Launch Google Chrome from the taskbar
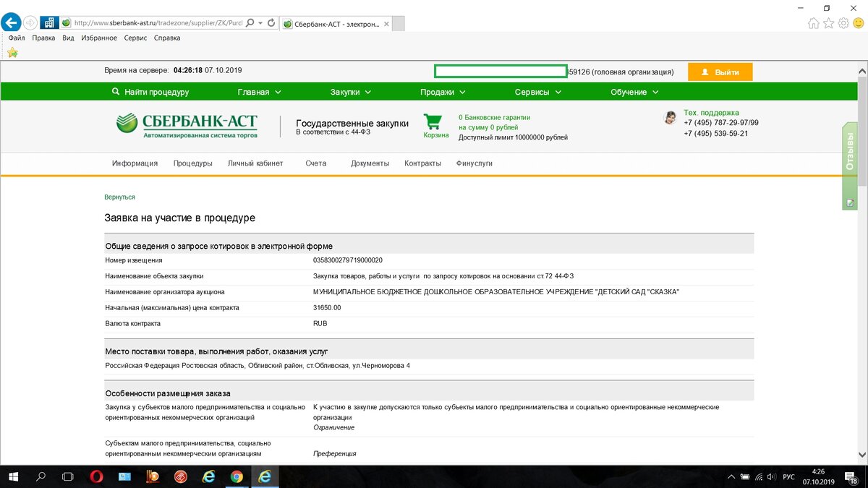868x488 pixels. pyautogui.click(x=237, y=476)
